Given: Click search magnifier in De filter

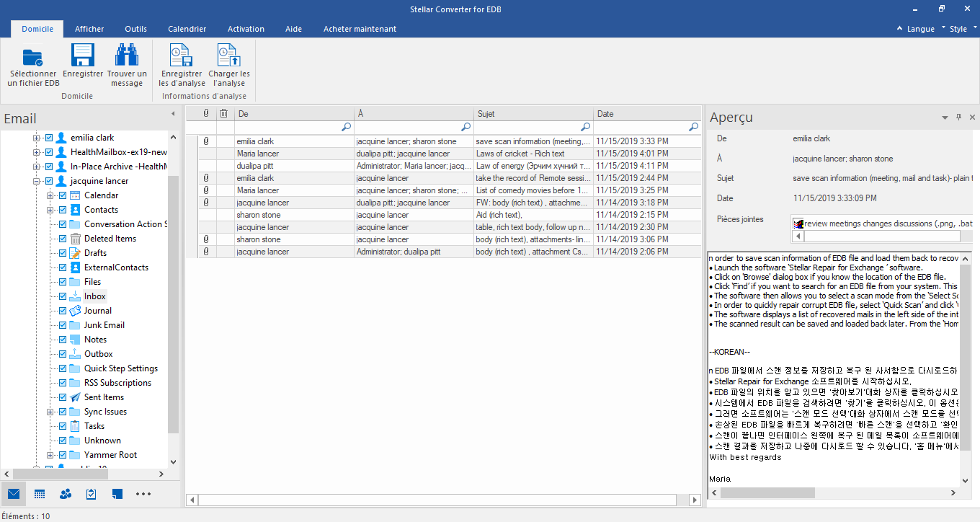Looking at the screenshot, I should tap(346, 127).
